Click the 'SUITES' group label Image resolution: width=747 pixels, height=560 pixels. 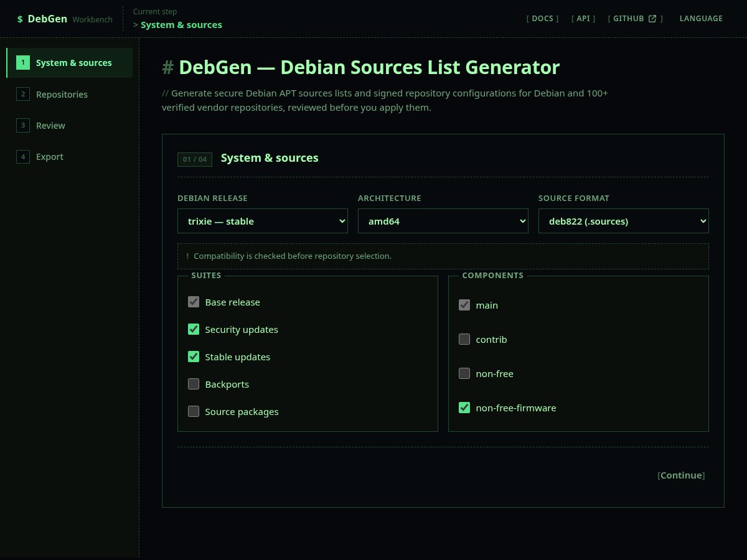[206, 275]
